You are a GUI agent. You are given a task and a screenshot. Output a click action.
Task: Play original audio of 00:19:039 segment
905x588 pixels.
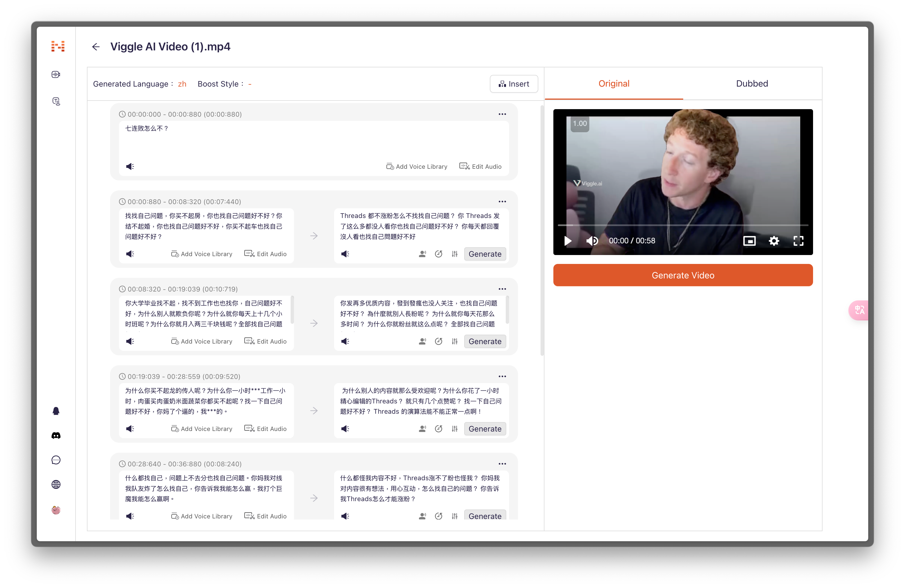[x=130, y=428]
